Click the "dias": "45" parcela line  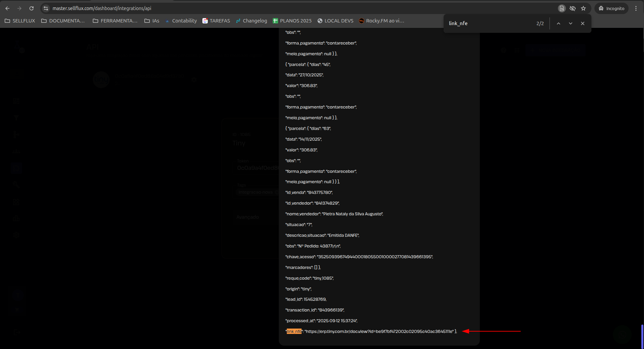pyautogui.click(x=308, y=64)
